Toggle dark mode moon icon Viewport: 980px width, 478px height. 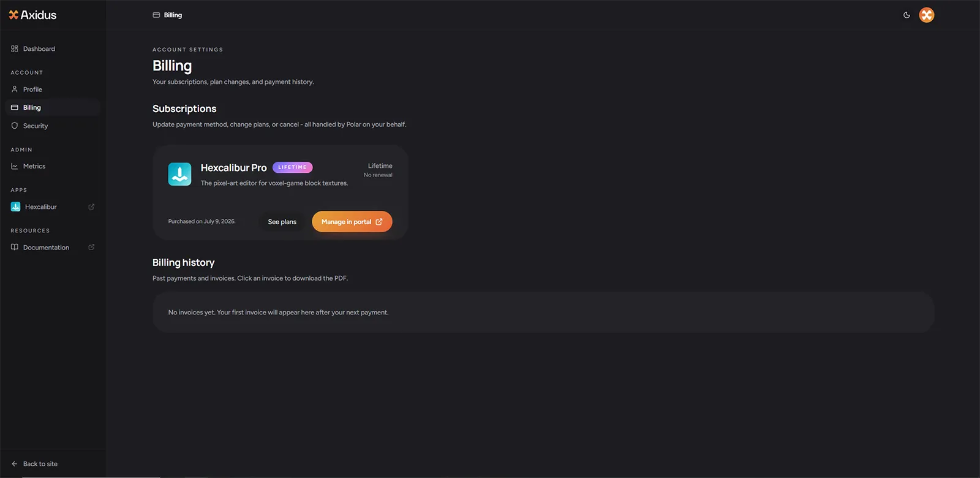pyautogui.click(x=907, y=15)
